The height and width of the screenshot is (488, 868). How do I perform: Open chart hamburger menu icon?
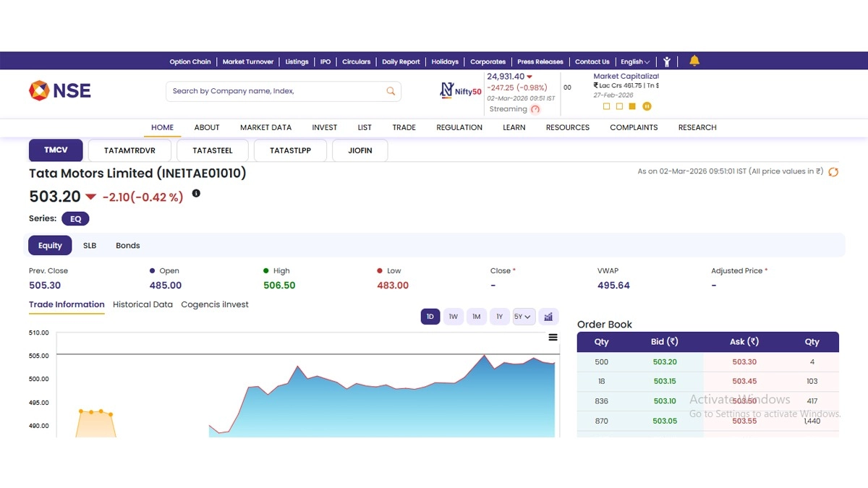pyautogui.click(x=553, y=337)
